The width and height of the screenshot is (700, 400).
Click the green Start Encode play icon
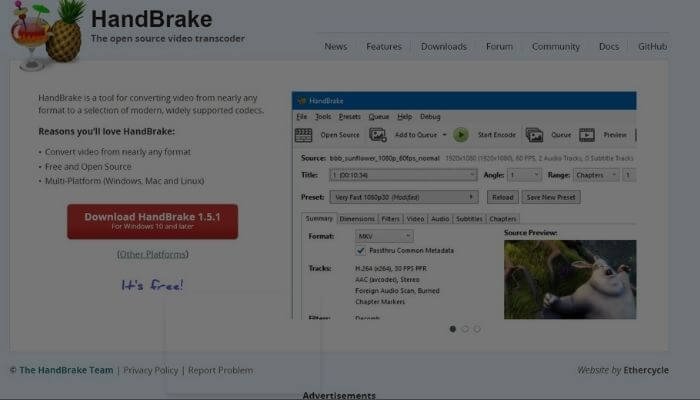click(x=461, y=135)
